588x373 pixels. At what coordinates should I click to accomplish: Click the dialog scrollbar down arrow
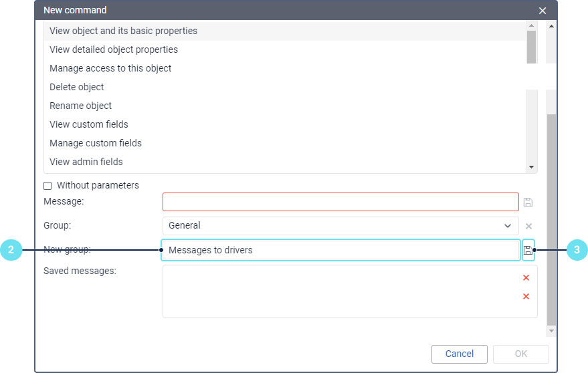pos(551,331)
